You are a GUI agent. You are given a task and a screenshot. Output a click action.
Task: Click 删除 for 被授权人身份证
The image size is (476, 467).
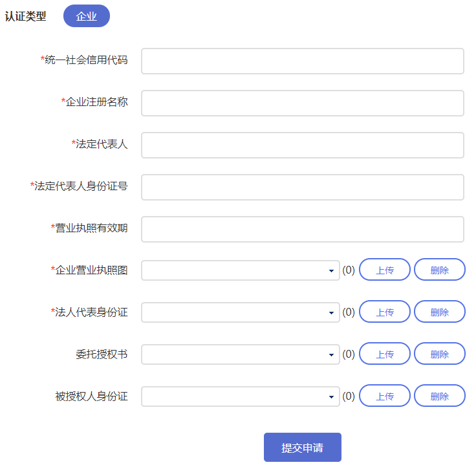pos(440,396)
